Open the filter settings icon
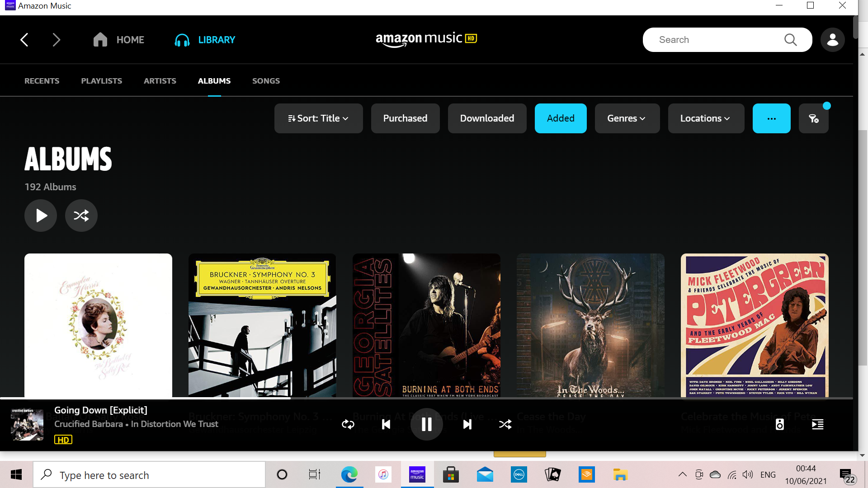The image size is (868, 488). tap(814, 118)
